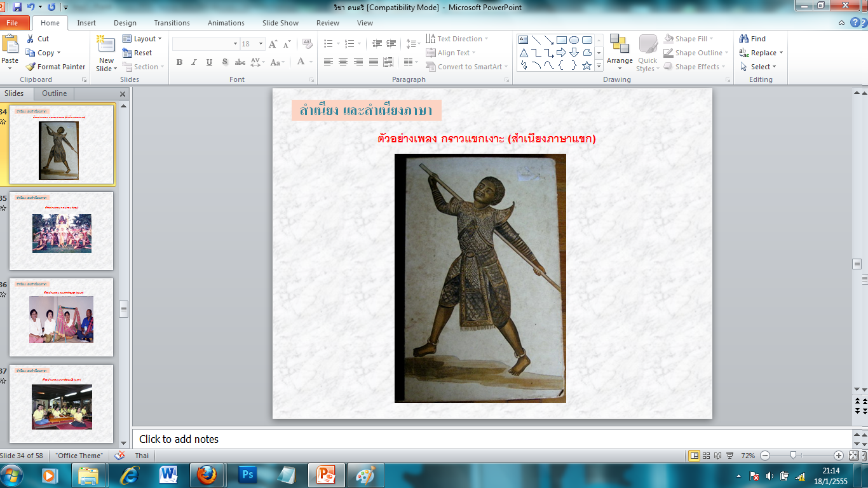Click the zoom slider handle
Viewport: 868px width, 488px height.
(x=793, y=456)
